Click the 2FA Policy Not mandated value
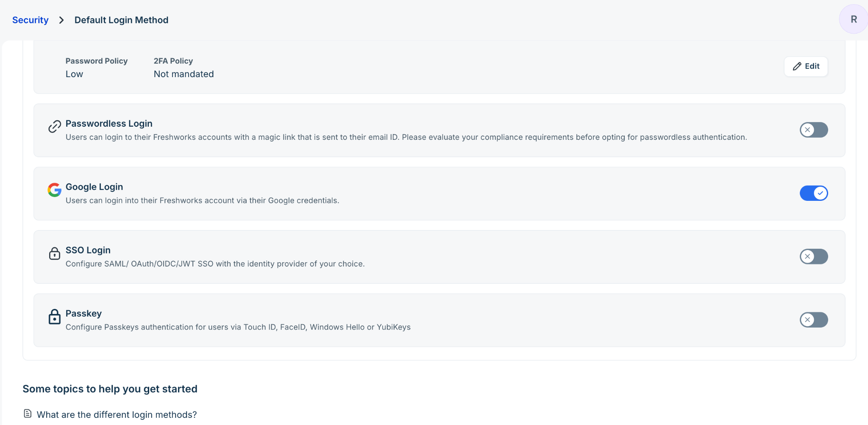Image resolution: width=868 pixels, height=425 pixels. point(184,74)
